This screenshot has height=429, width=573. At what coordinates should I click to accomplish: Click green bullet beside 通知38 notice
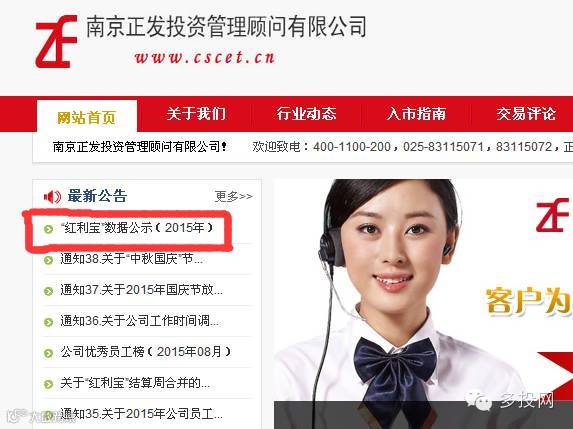pyautogui.click(x=48, y=260)
